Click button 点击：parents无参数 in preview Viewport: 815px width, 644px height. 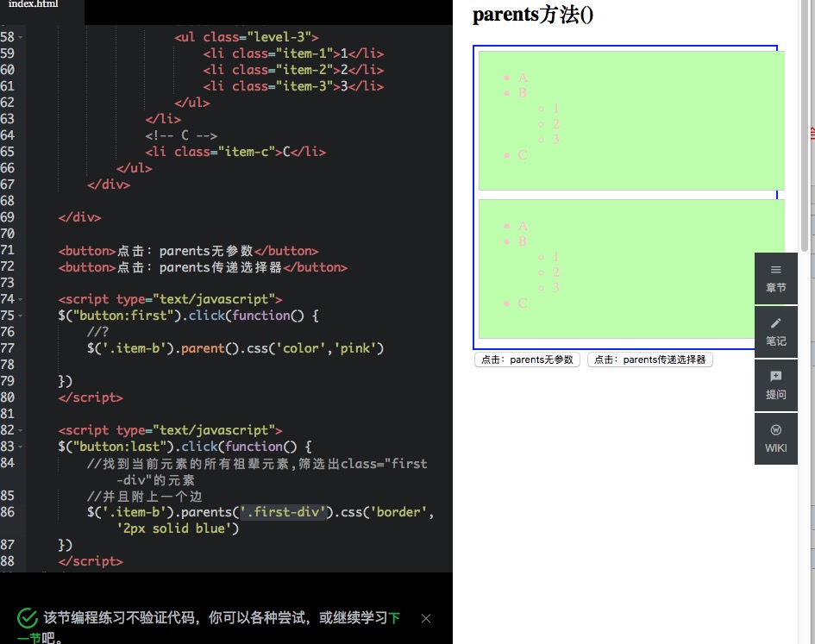tap(527, 360)
